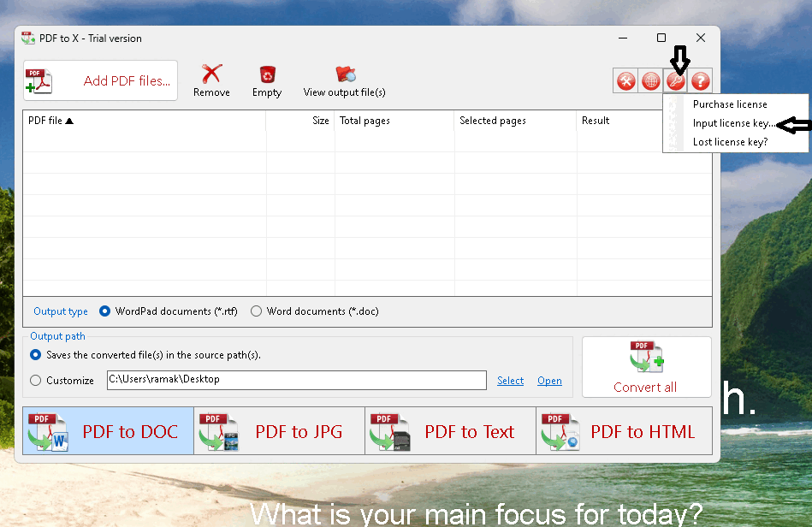Enable saving converted files in source path
Viewport: 812px width, 527px height.
(x=36, y=354)
